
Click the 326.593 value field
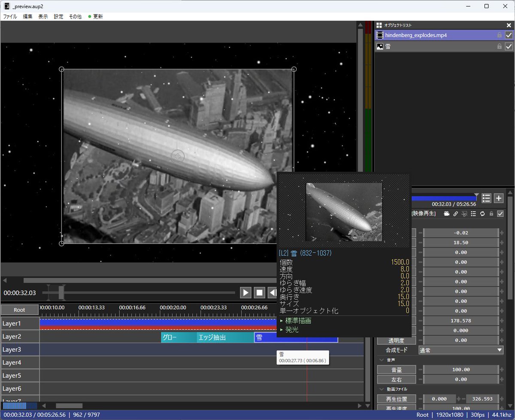coord(482,399)
